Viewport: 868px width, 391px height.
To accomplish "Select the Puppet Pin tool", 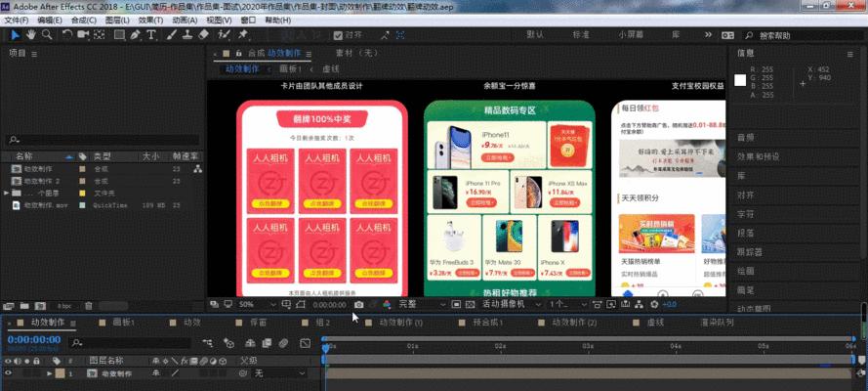I will [x=243, y=35].
